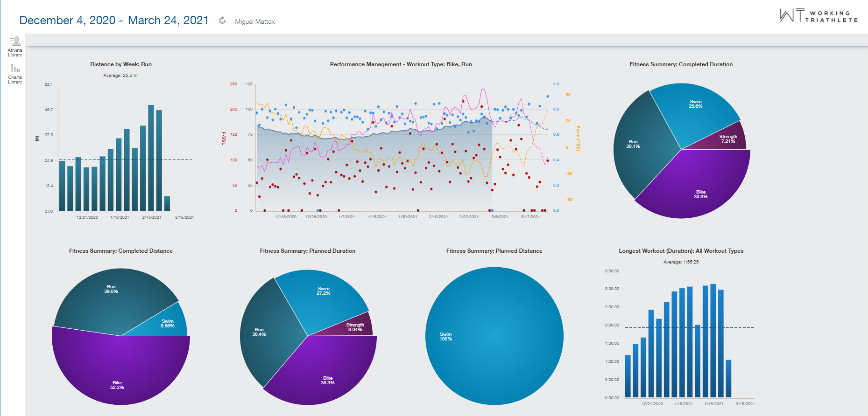Click the Working Triathlete logo
Image resolution: width=868 pixels, height=416 pixels.
[819, 16]
